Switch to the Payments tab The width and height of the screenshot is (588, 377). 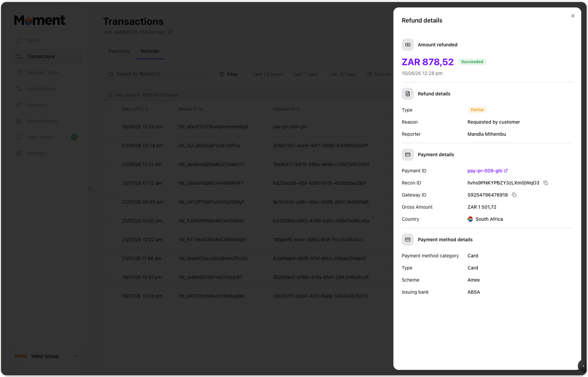coord(119,51)
